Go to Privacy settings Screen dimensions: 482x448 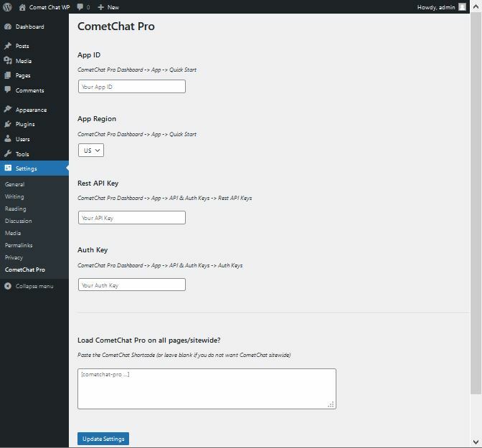pos(14,257)
